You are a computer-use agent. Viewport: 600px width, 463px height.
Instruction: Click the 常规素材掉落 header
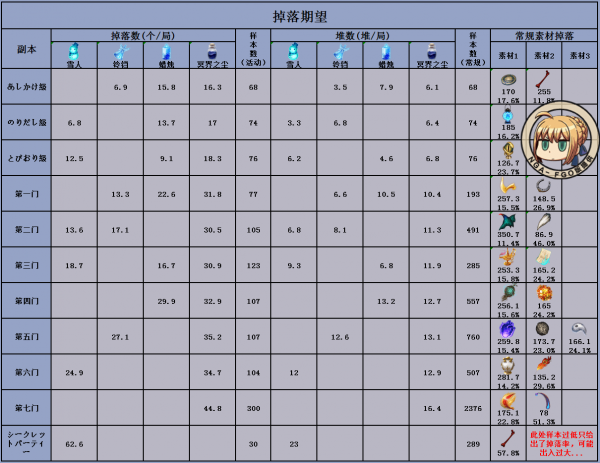click(x=545, y=36)
